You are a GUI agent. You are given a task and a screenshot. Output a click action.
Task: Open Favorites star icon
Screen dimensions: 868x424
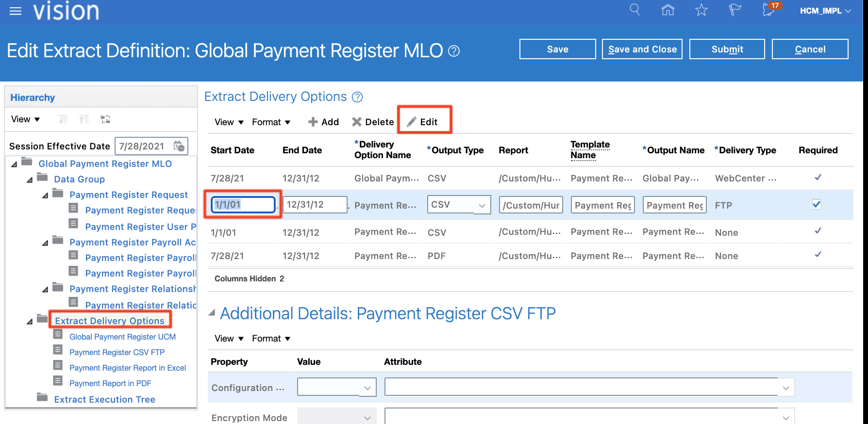click(701, 10)
